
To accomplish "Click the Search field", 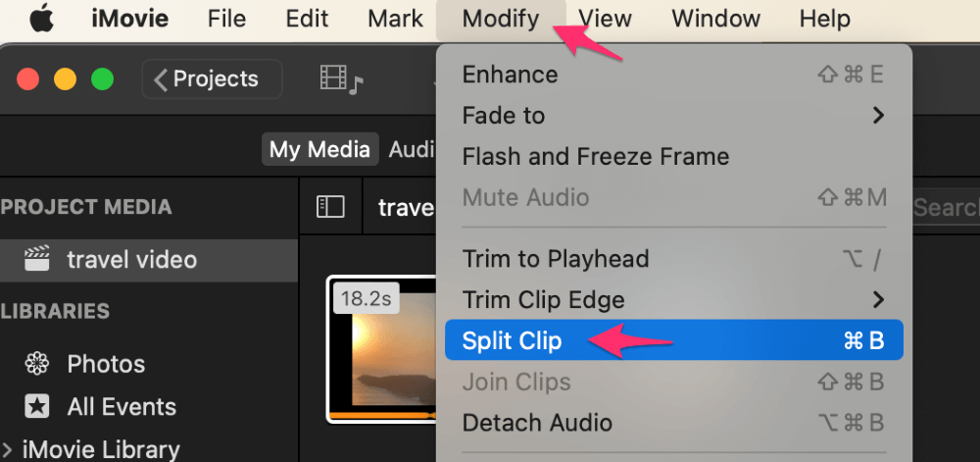I will (946, 207).
